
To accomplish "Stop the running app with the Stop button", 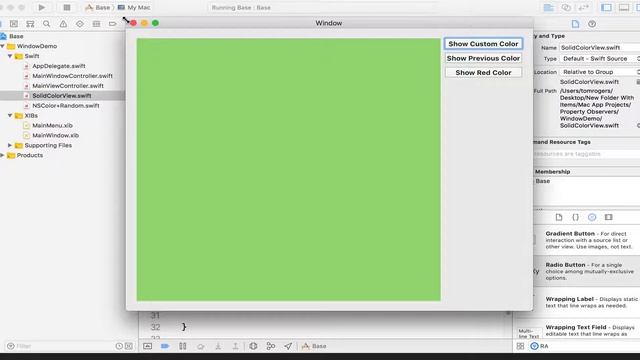I will (67, 7).
